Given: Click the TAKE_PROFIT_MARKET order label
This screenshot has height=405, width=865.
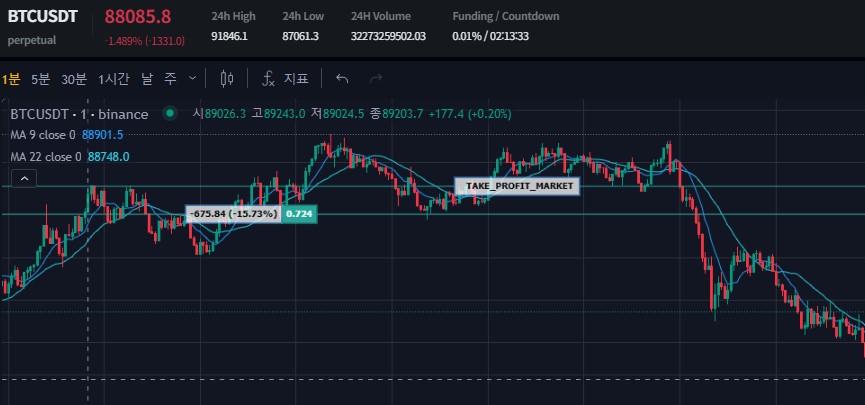Looking at the screenshot, I should coord(517,186).
